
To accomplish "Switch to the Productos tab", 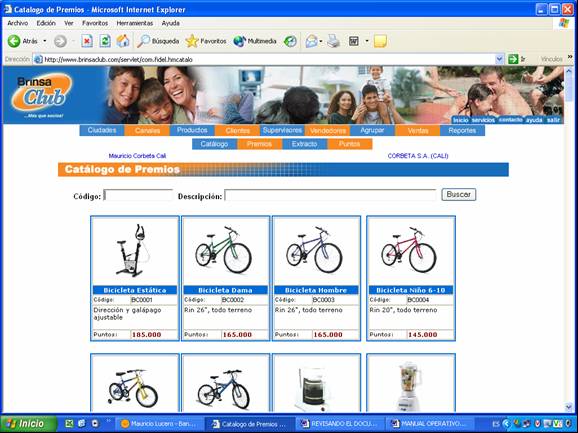I will (192, 130).
